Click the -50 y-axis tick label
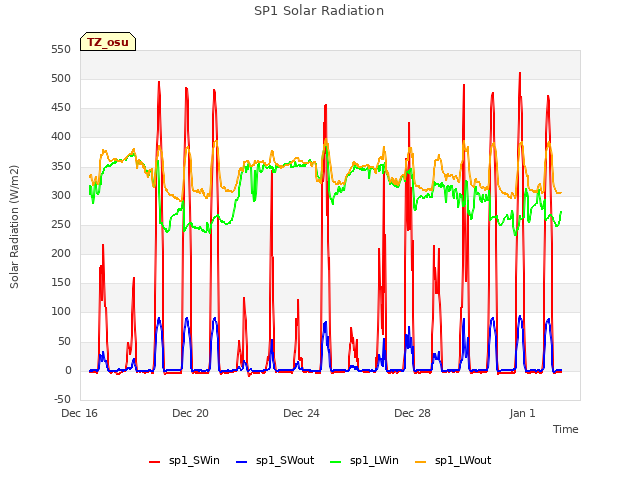Viewport: 640px width, 480px height. pyautogui.click(x=62, y=399)
